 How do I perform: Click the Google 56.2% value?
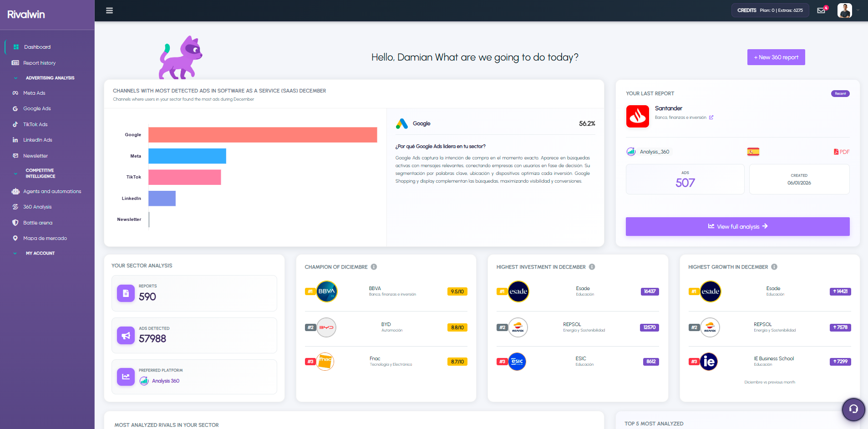(x=587, y=123)
